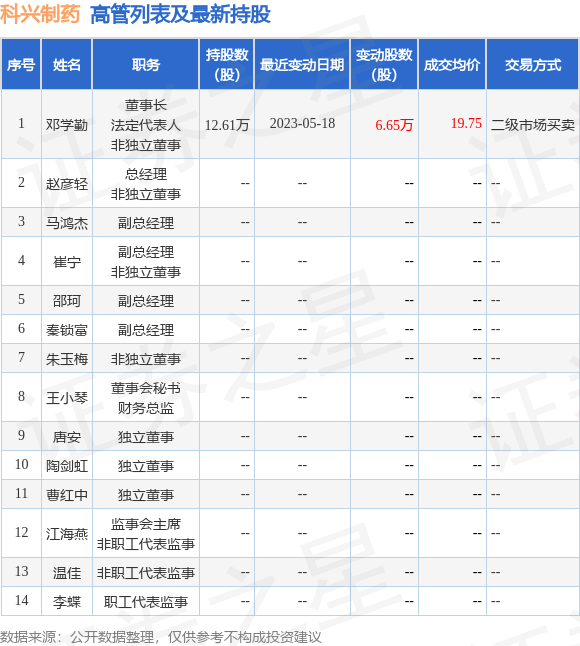Click the red 19.75 average price

tap(466, 123)
